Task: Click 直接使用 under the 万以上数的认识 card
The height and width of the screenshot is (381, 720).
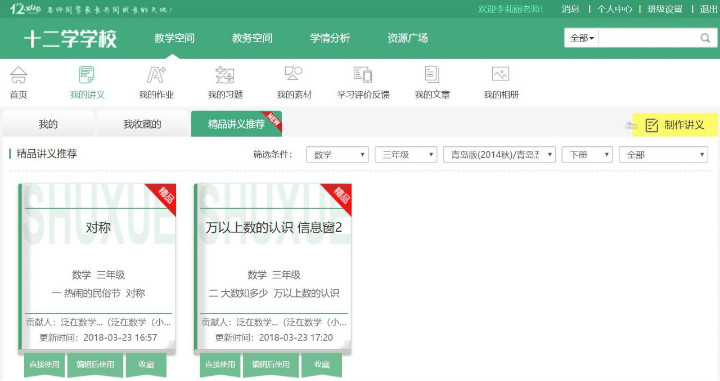Action: pyautogui.click(x=220, y=364)
